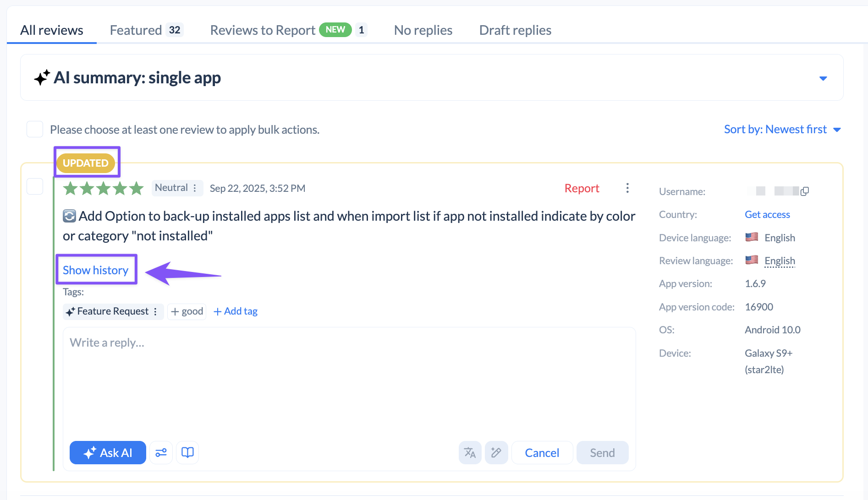Open the Neutral sentiment options menu
868x500 pixels.
pos(195,188)
